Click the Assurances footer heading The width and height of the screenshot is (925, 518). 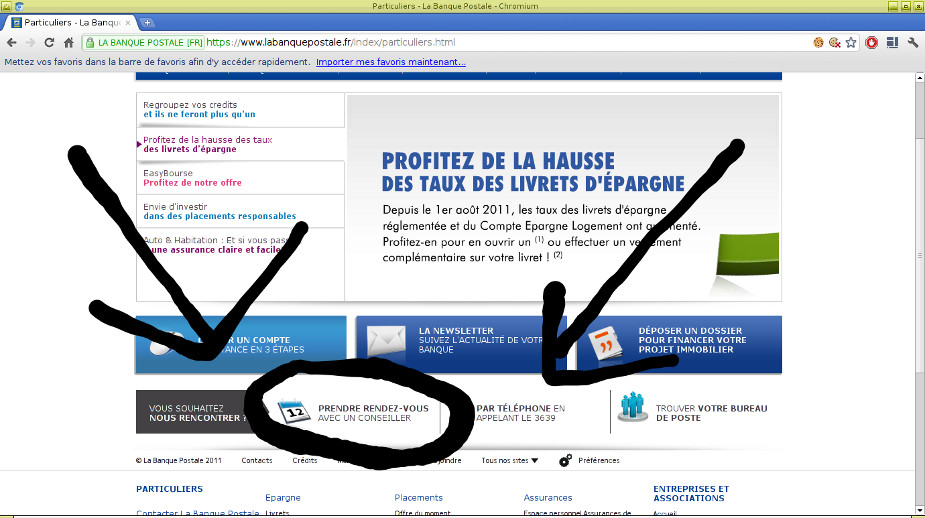(x=548, y=498)
